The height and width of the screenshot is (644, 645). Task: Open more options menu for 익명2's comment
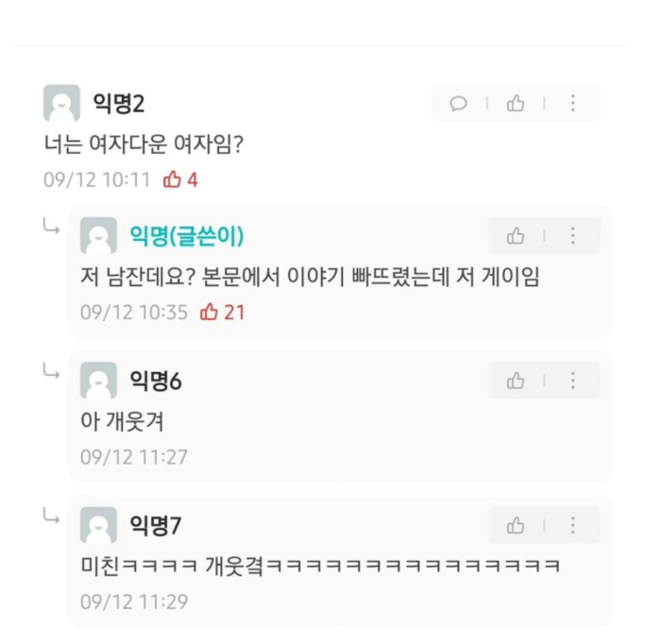[x=572, y=104]
